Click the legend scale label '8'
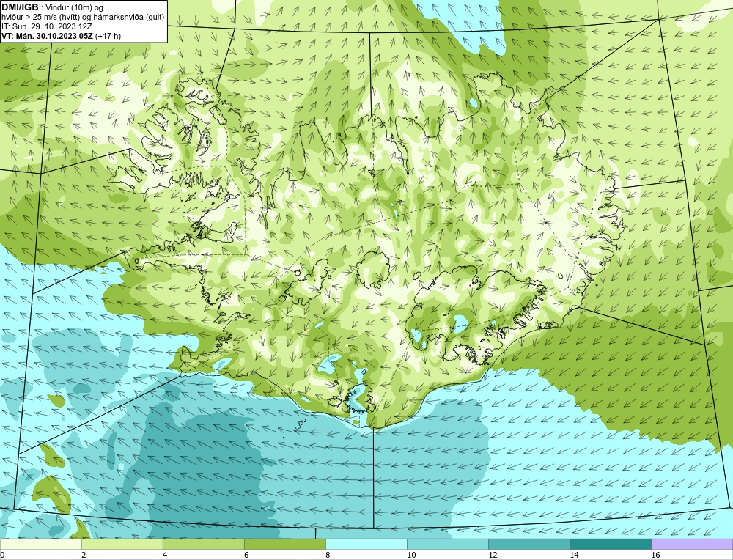 328,555
